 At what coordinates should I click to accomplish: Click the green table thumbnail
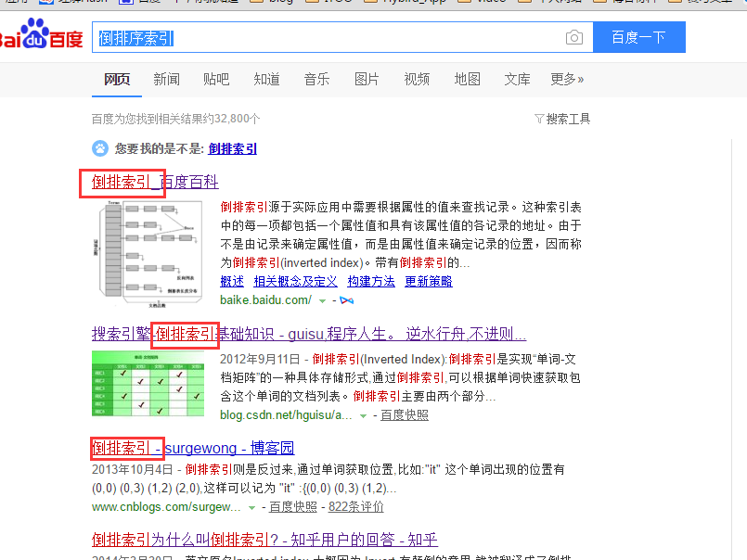coord(148,384)
